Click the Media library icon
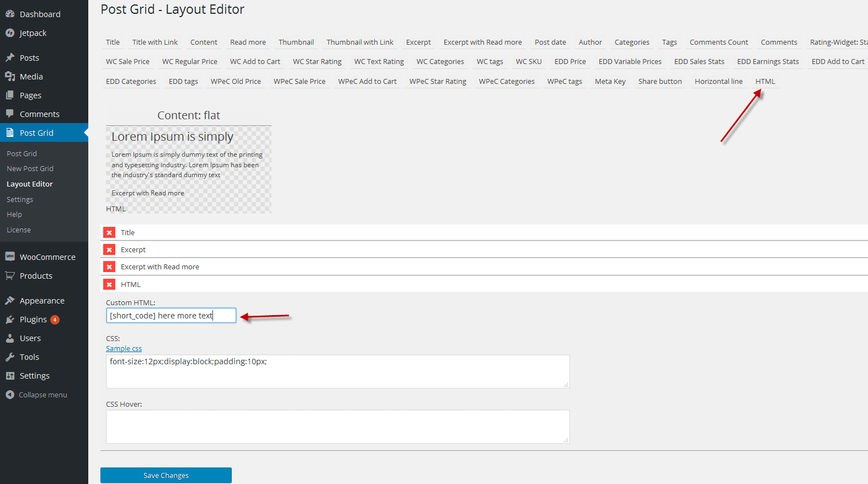 pyautogui.click(x=10, y=76)
